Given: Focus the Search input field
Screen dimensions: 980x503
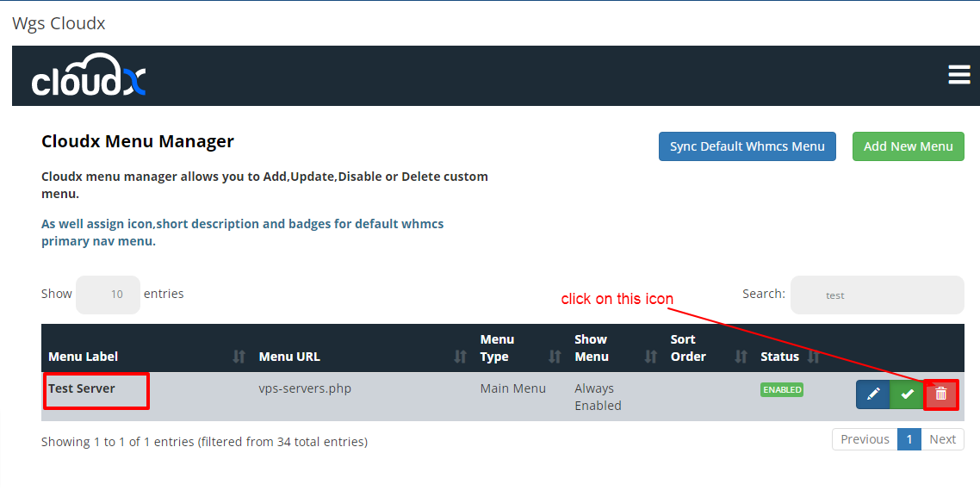Looking at the screenshot, I should click(x=877, y=295).
